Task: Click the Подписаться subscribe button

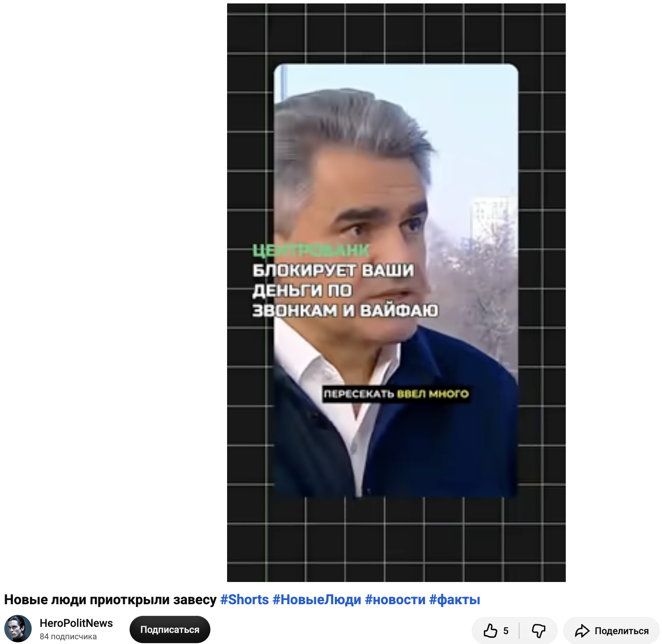Action: click(x=170, y=629)
